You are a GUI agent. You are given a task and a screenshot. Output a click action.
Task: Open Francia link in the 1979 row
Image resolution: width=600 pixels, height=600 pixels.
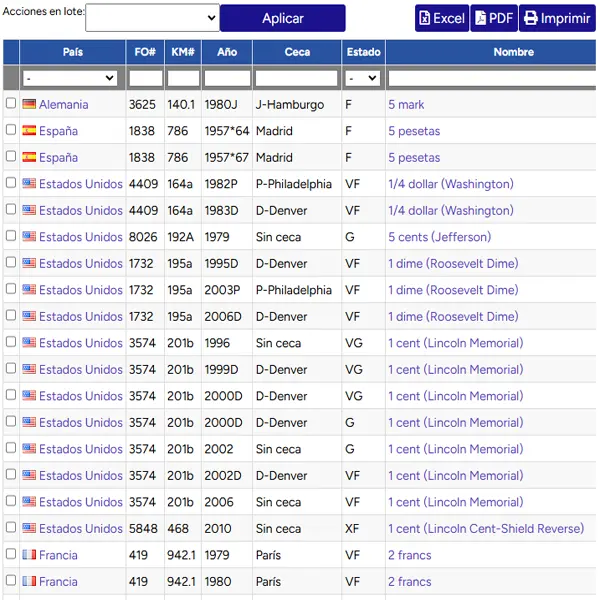[x=58, y=555]
